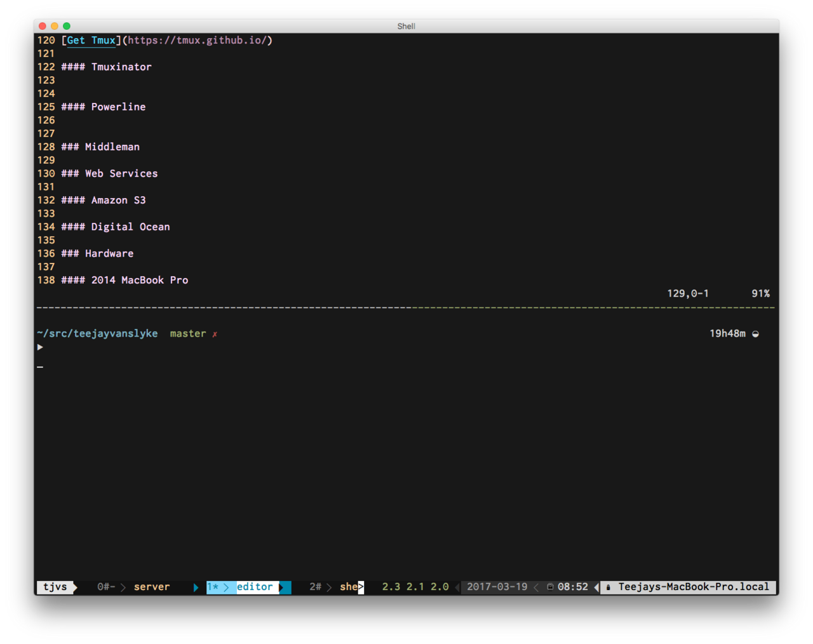Click the 08:52 clock in status bar
Image resolution: width=813 pixels, height=644 pixels.
point(573,587)
